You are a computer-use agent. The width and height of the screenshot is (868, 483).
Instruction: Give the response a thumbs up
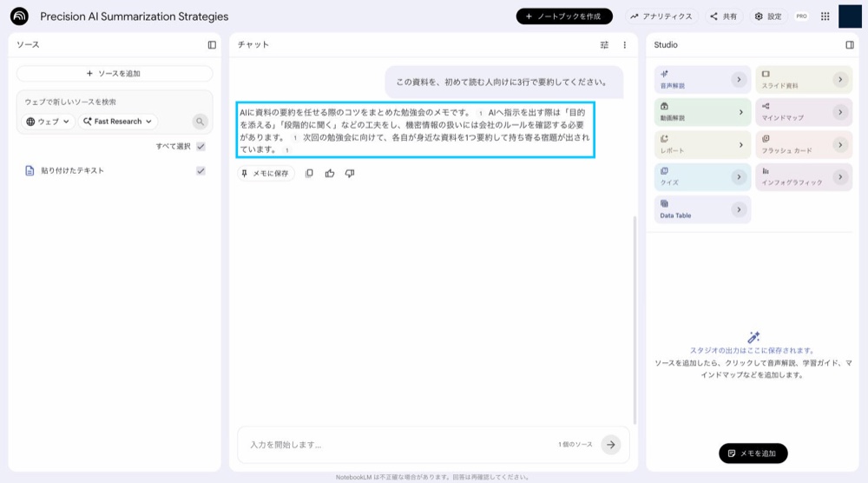click(x=329, y=174)
